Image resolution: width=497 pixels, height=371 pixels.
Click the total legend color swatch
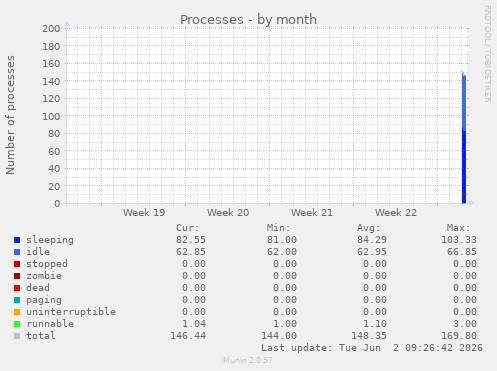point(17,336)
